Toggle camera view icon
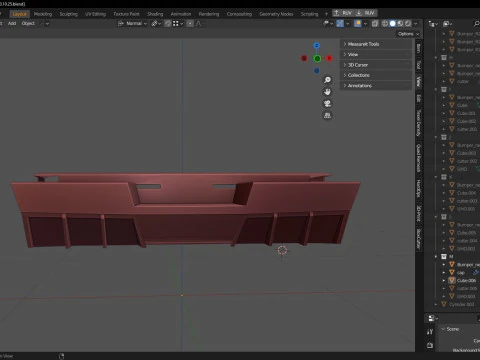This screenshot has height=360, width=480. [327, 103]
